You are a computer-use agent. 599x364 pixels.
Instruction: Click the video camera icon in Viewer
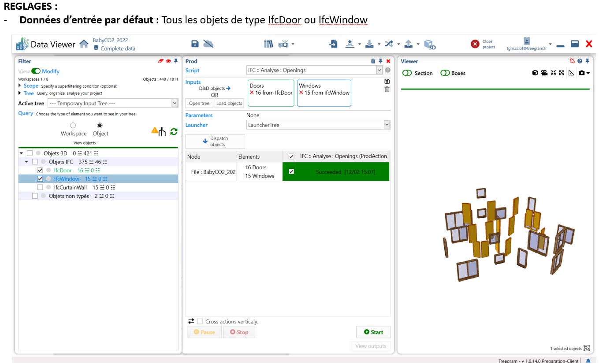(x=544, y=73)
